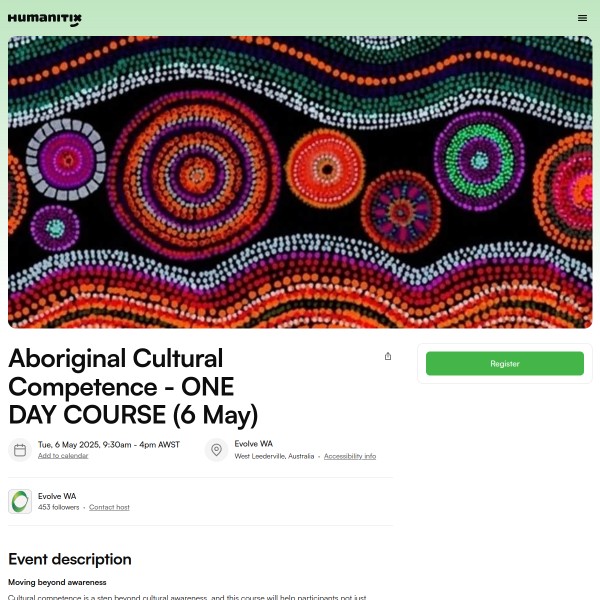Click the Evolve WA host logo
Viewport: 600px width, 600px height.
pos(20,501)
